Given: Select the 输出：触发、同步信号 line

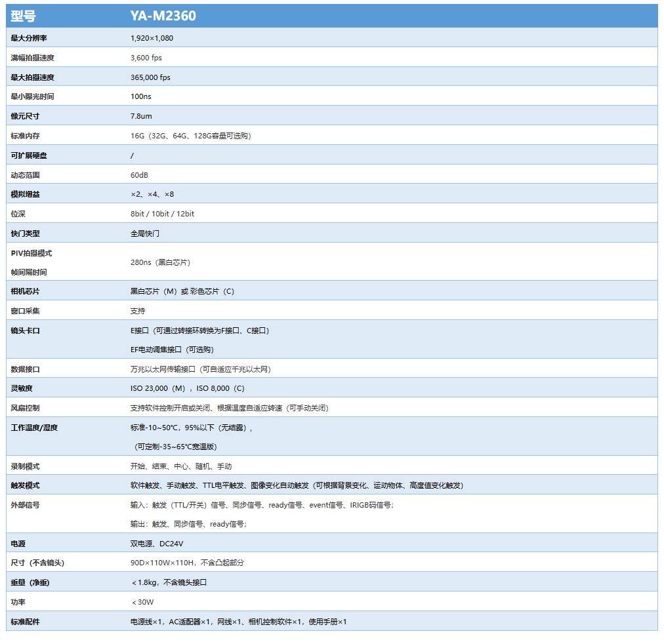Looking at the screenshot, I should (188, 524).
